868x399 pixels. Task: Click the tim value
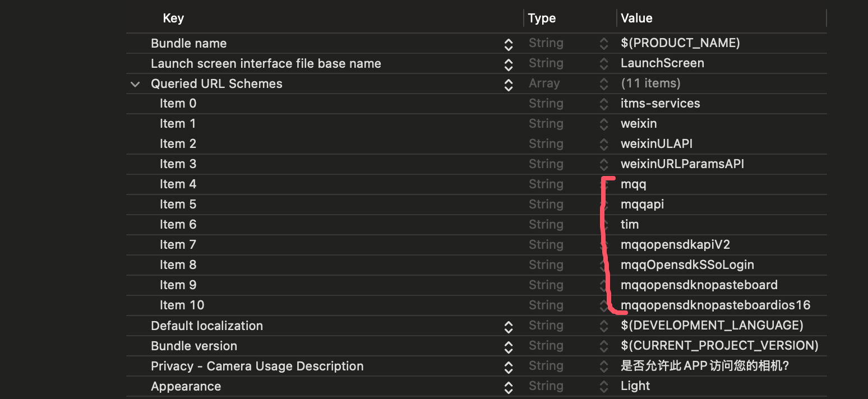(630, 225)
